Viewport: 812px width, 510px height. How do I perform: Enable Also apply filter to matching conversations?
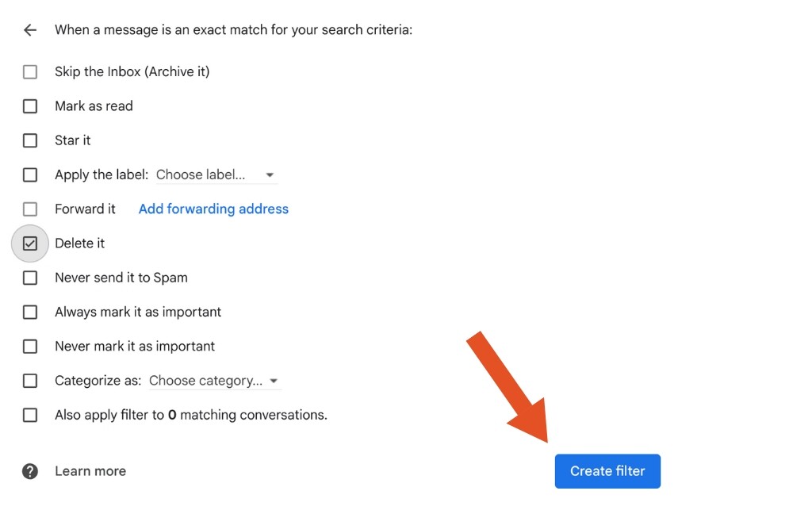point(30,415)
